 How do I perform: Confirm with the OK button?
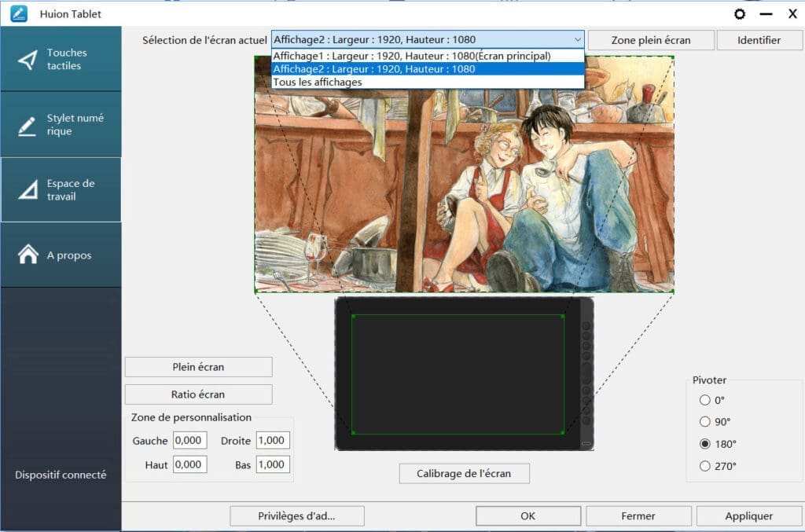(527, 516)
